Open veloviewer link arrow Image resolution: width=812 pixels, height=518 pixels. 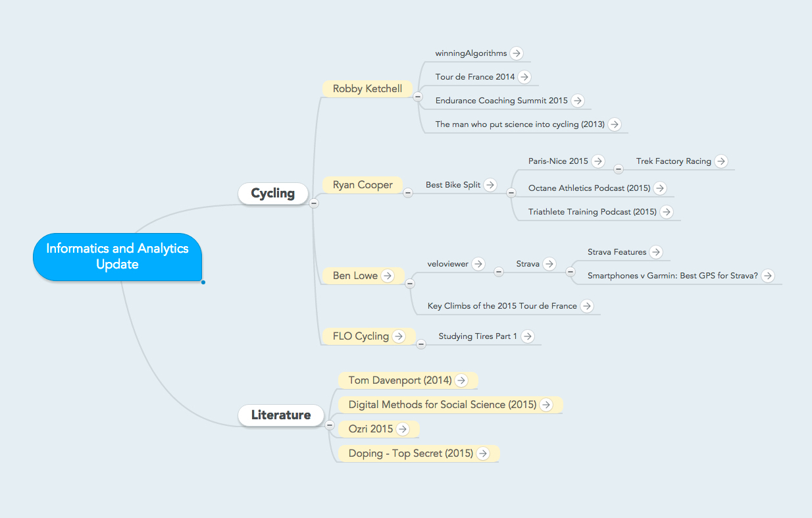[x=478, y=264]
